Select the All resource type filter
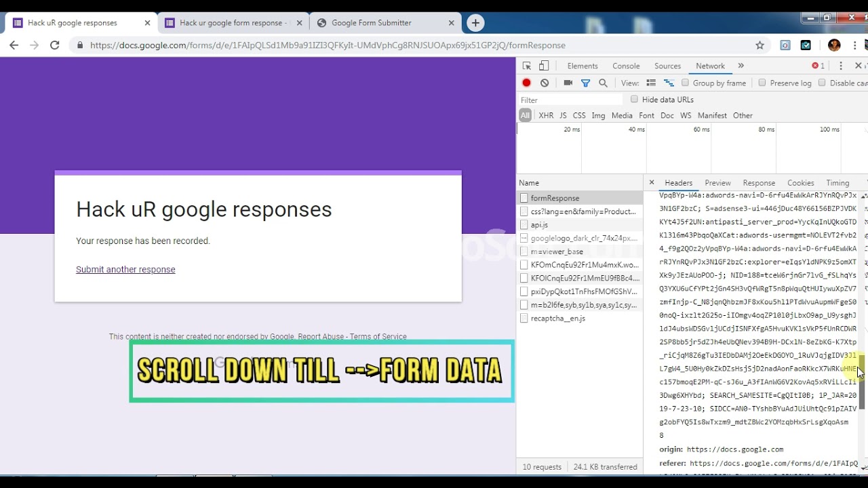The image size is (868, 488). point(525,115)
